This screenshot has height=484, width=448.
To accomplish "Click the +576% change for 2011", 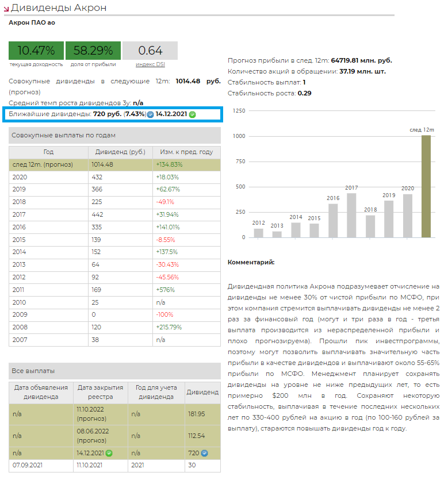I will [x=165, y=290].
